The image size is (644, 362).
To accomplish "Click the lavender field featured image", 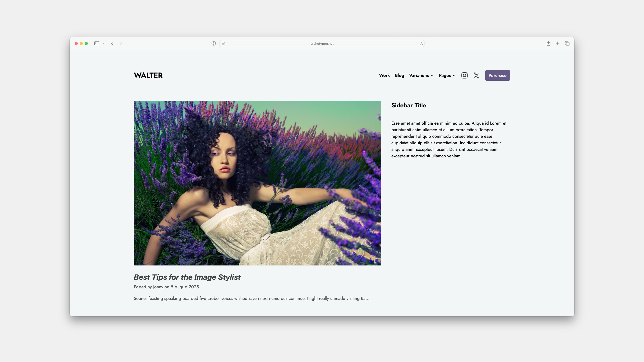I will (257, 183).
